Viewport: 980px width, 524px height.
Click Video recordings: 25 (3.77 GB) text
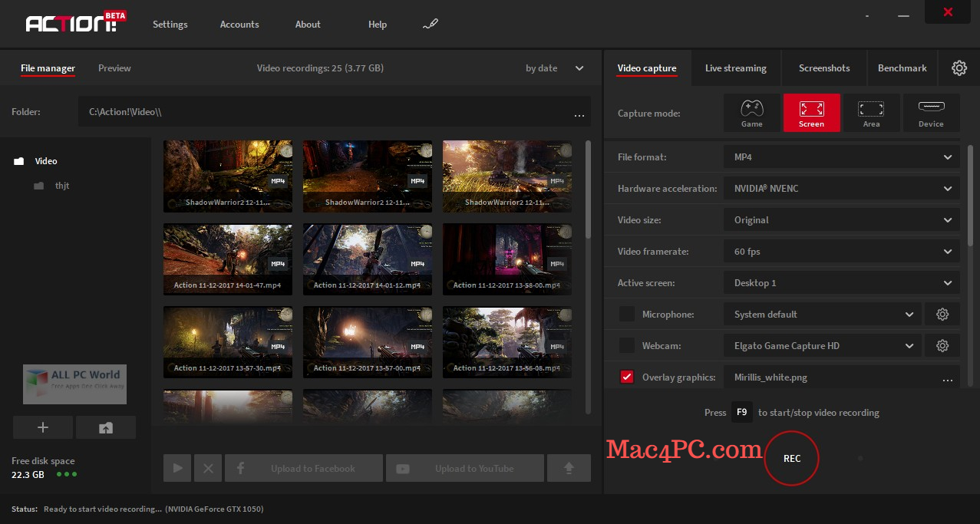point(320,68)
